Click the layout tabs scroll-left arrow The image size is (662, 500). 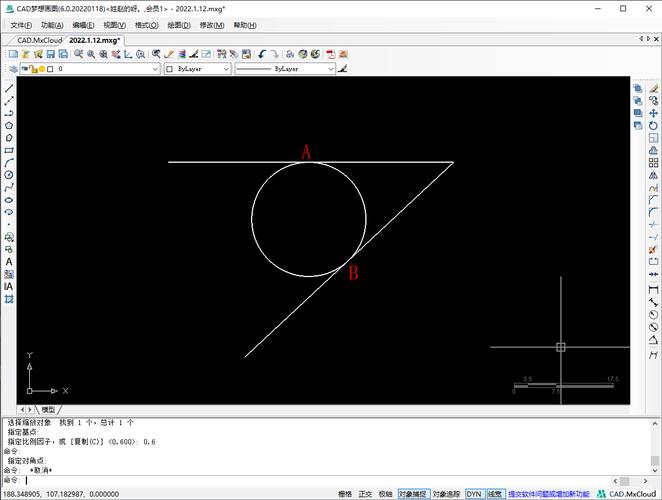22,410
